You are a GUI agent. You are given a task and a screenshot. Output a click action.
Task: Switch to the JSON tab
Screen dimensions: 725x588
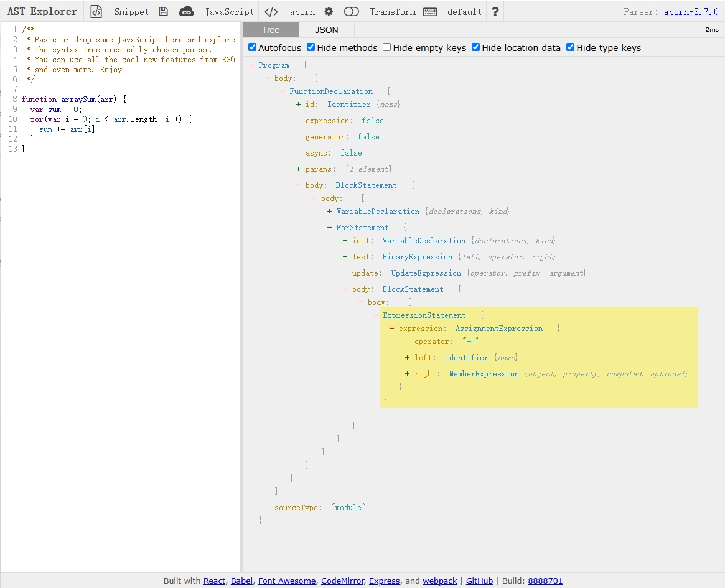click(327, 30)
